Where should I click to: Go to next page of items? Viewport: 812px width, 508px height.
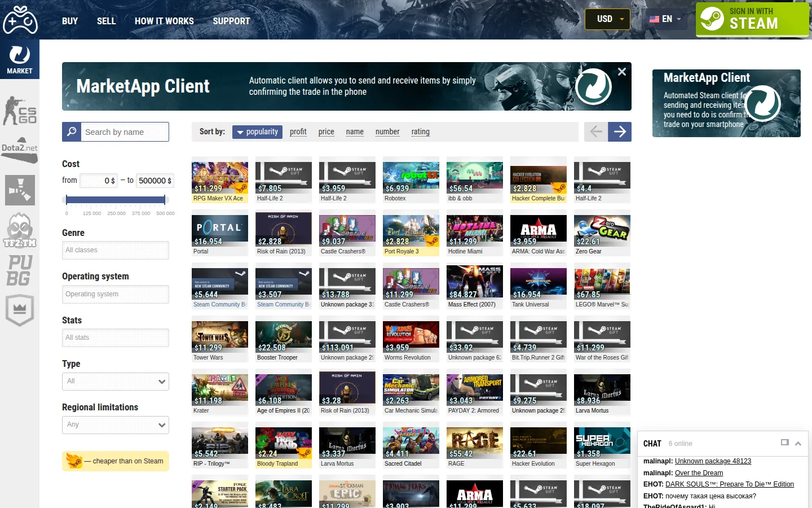[620, 132]
